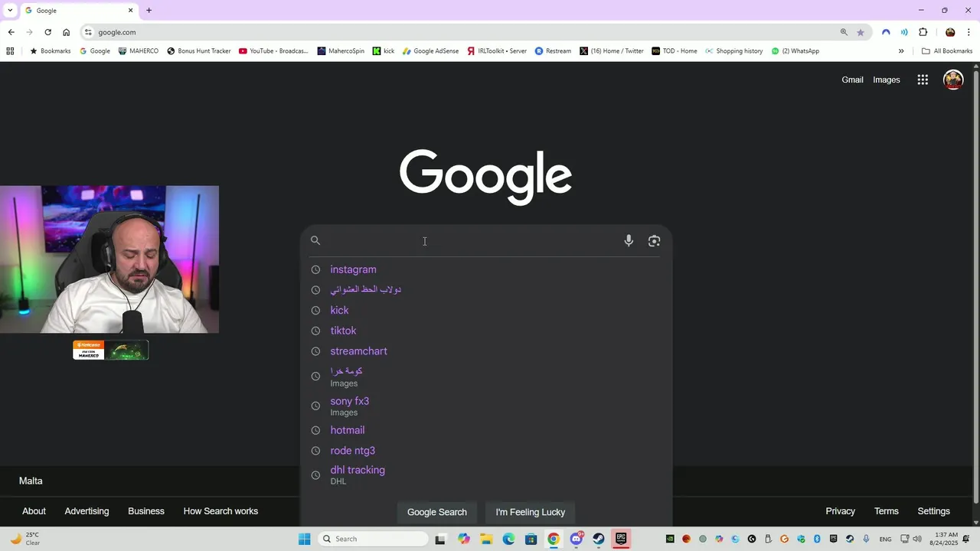Image resolution: width=980 pixels, height=551 pixels.
Task: Open the Chrome profile avatar in the toolbar
Action: point(950,32)
